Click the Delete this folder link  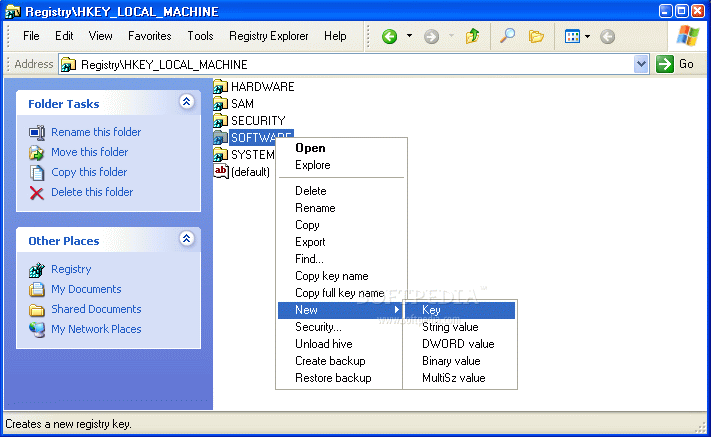click(x=92, y=192)
